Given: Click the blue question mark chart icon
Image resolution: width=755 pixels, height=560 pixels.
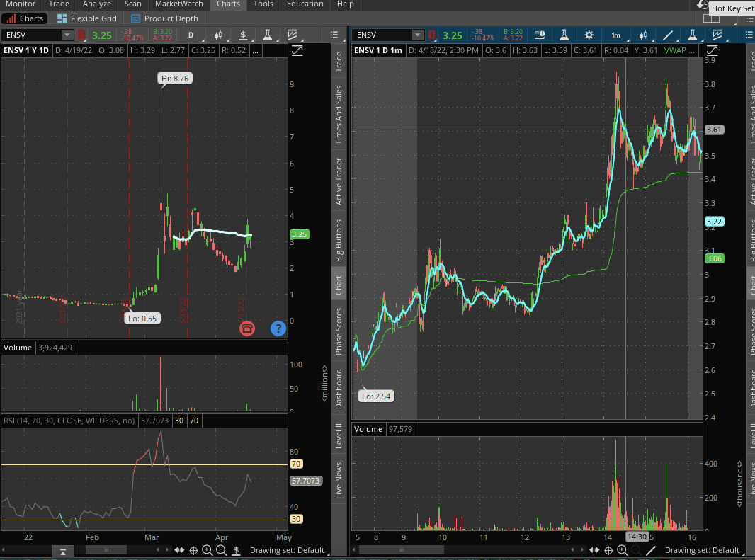Looking at the screenshot, I should click(x=278, y=328).
